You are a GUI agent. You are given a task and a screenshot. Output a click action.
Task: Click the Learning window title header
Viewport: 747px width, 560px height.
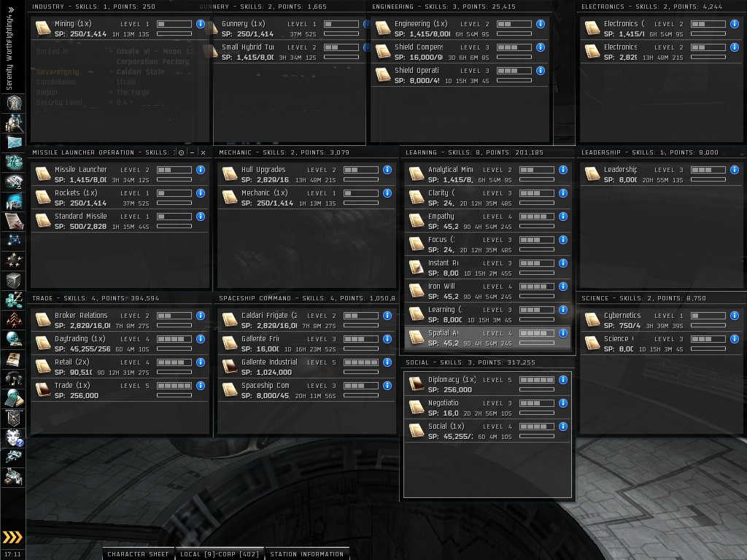click(x=474, y=152)
